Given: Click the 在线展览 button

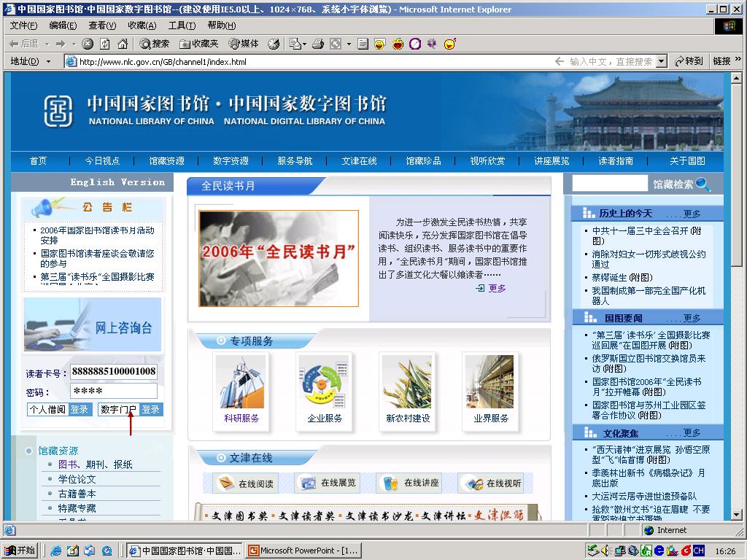Looking at the screenshot, I should 328,483.
